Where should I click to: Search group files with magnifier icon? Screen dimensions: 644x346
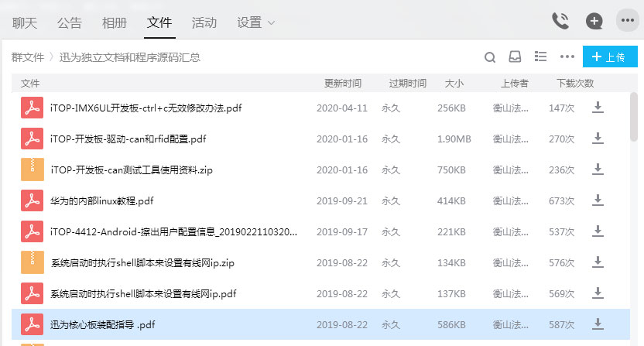click(489, 57)
